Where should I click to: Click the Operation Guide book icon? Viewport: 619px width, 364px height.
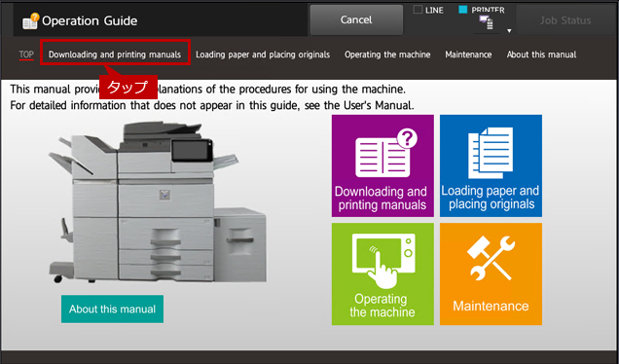coord(30,20)
